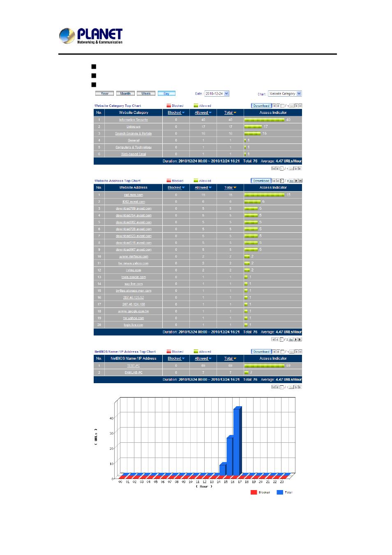392x555 pixels.
Task: Jump to first page below Website Address chart
Action: tap(273, 340)
